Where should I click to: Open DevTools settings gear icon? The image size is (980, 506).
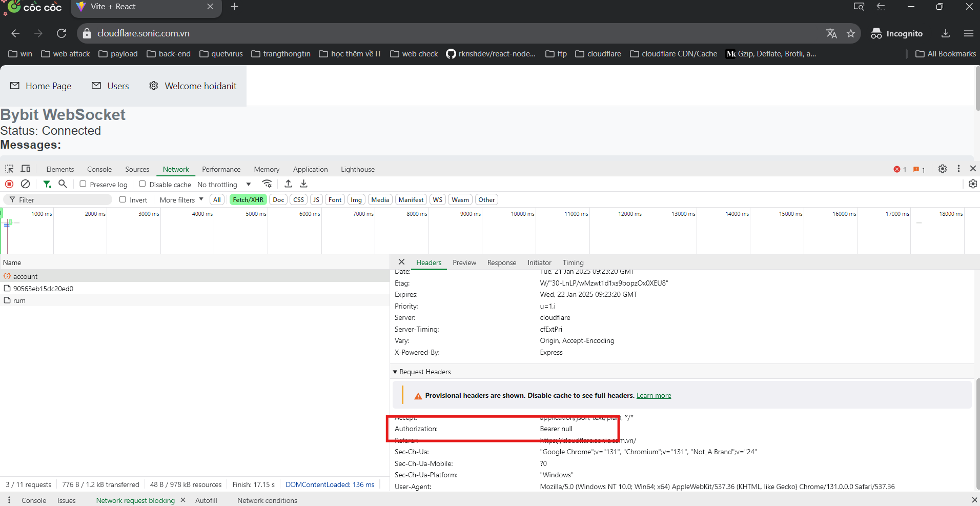coord(942,169)
